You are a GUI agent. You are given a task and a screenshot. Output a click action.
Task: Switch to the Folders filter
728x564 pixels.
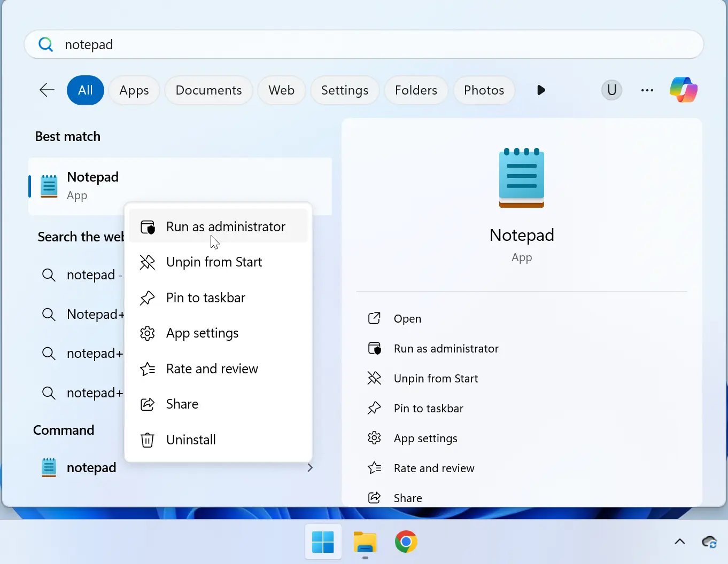coord(416,90)
